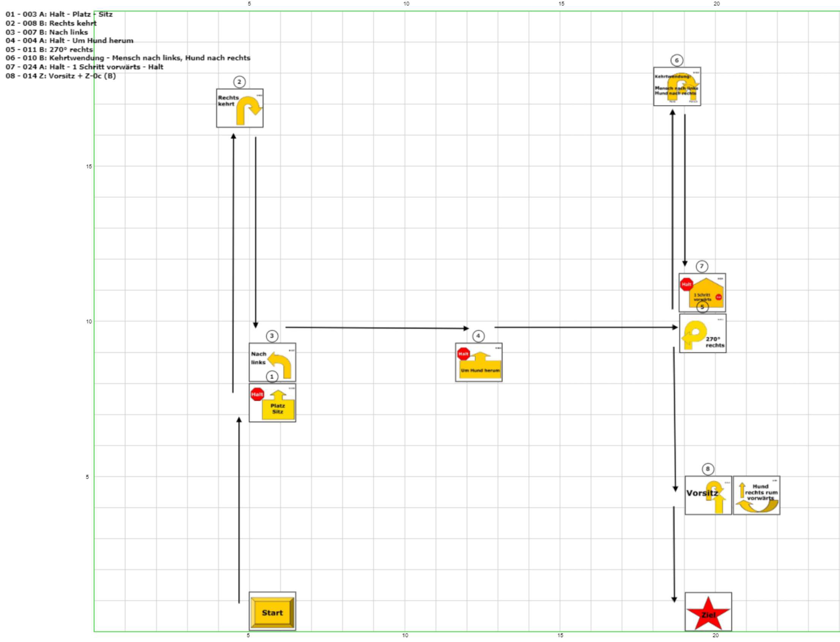Click station number 3 circle marker
This screenshot has height=642, width=840.
click(x=272, y=336)
